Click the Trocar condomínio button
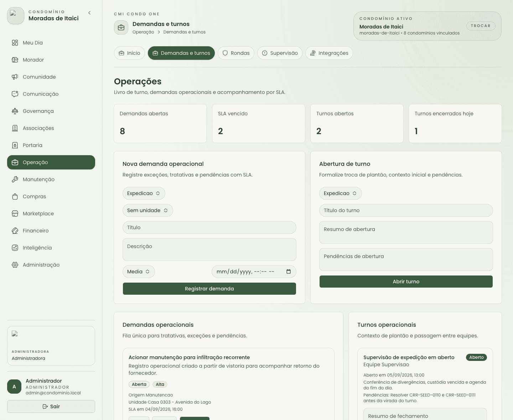Viewport: 513px width, 420px height. [x=481, y=26]
